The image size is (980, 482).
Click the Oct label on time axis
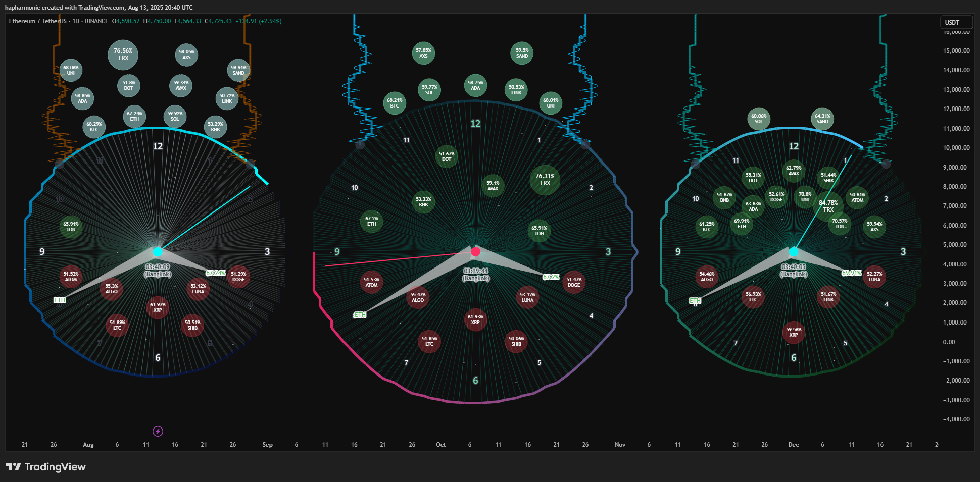click(x=440, y=445)
